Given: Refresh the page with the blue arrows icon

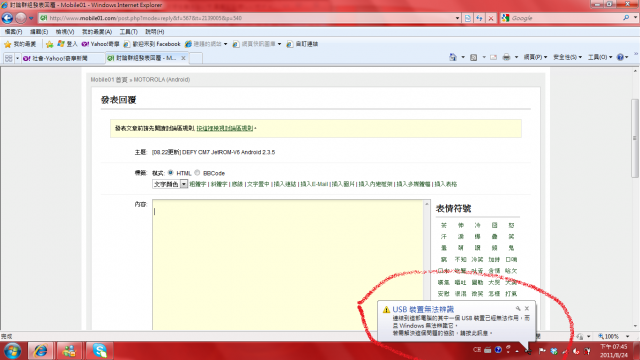Looking at the screenshot, I should pos(479,18).
